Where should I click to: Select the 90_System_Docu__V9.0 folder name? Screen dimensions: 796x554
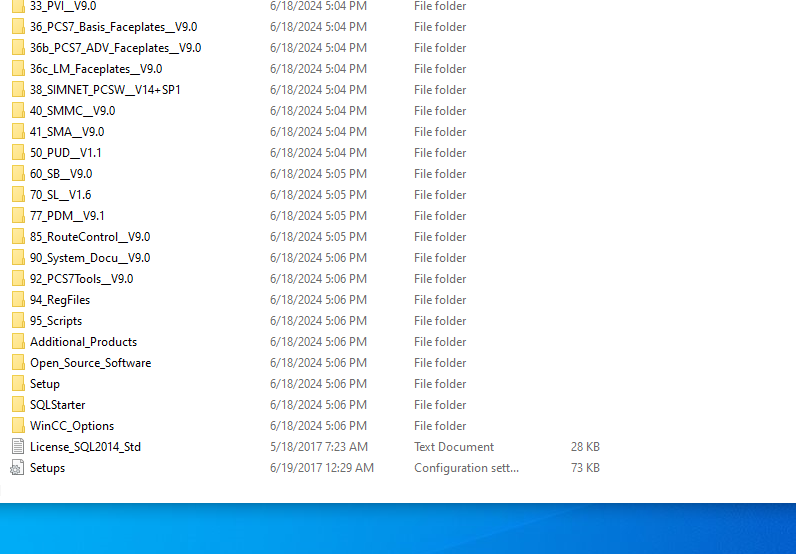(90, 257)
